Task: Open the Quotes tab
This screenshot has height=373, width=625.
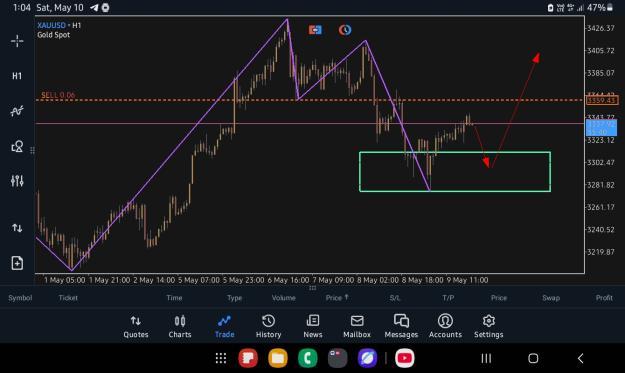Action: 136,326
